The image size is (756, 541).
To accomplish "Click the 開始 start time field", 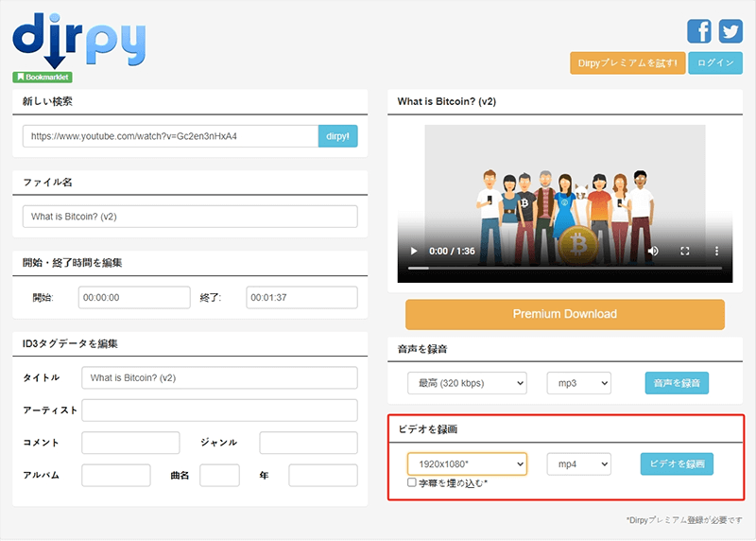I will [134, 297].
